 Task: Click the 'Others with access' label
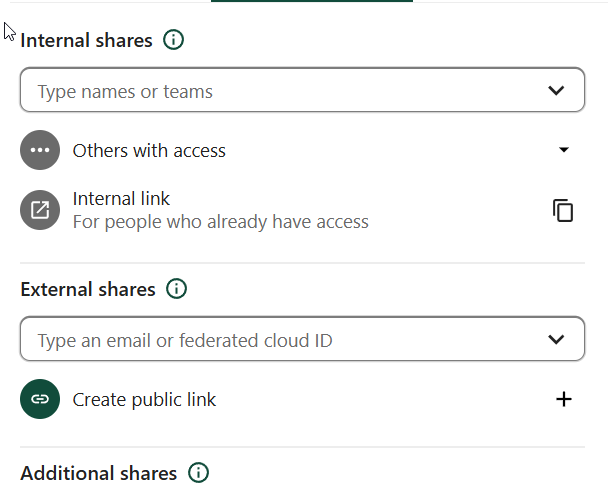tap(149, 151)
